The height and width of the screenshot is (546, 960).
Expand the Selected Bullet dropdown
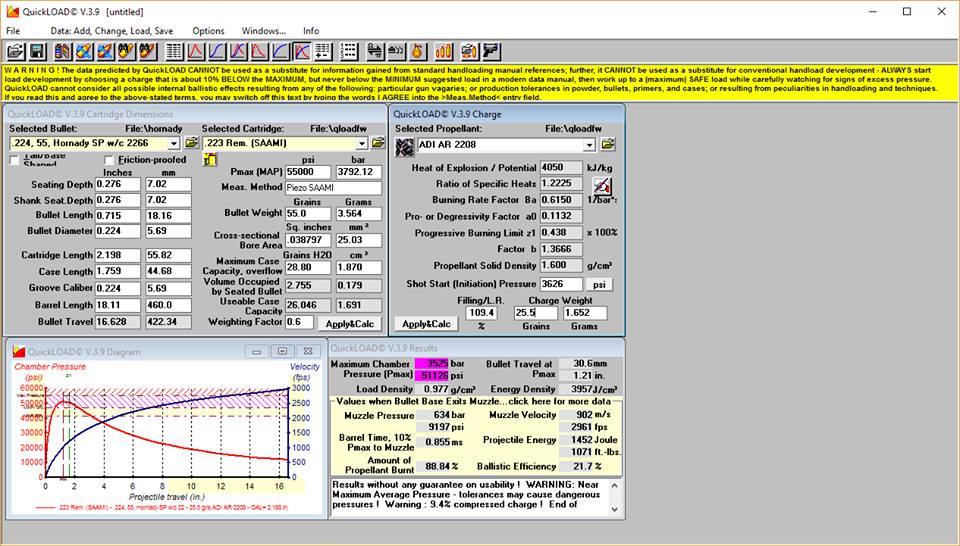[x=174, y=143]
